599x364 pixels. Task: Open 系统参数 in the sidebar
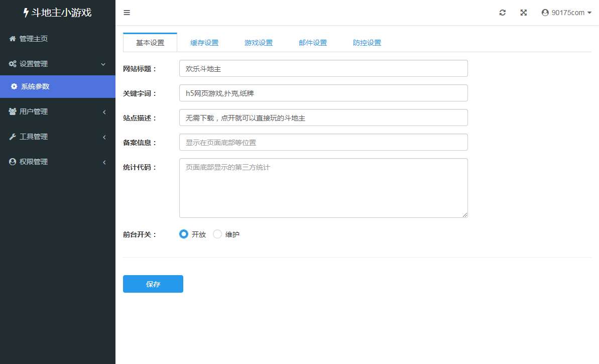[x=35, y=86]
